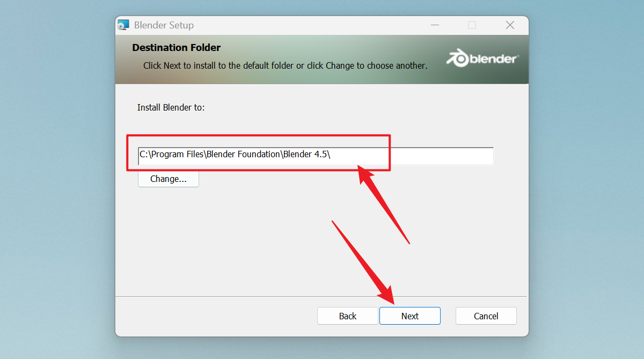Image resolution: width=644 pixels, height=359 pixels.
Task: Close the Blender Setup window
Action: pyautogui.click(x=510, y=25)
